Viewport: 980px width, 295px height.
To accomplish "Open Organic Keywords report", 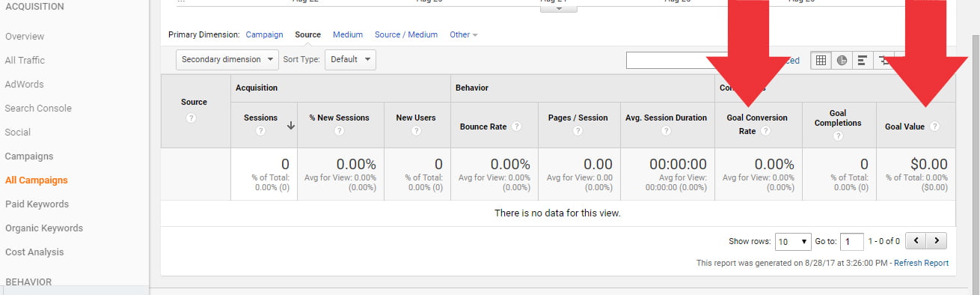I will coord(44,228).
